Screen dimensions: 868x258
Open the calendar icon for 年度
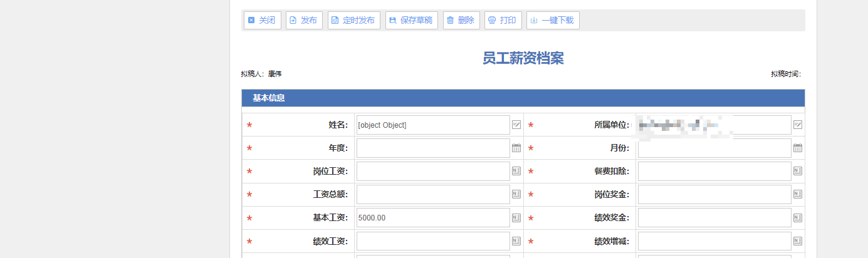pos(516,148)
